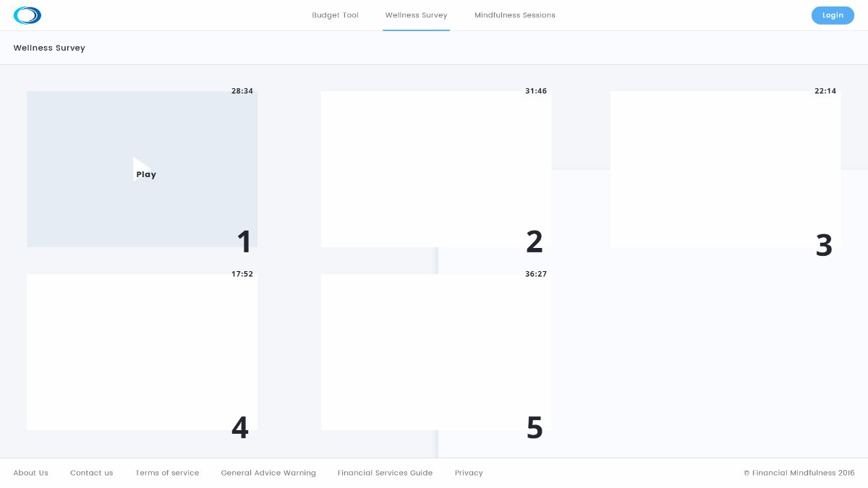Open session thumbnail number 4
This screenshot has width=868, height=488.
coord(142,352)
